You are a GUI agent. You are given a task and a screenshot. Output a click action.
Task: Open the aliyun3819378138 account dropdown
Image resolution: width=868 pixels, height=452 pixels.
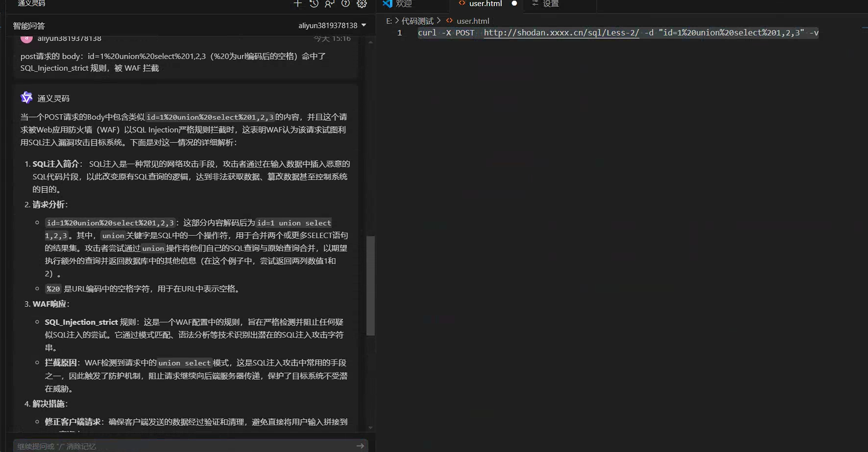(x=331, y=25)
